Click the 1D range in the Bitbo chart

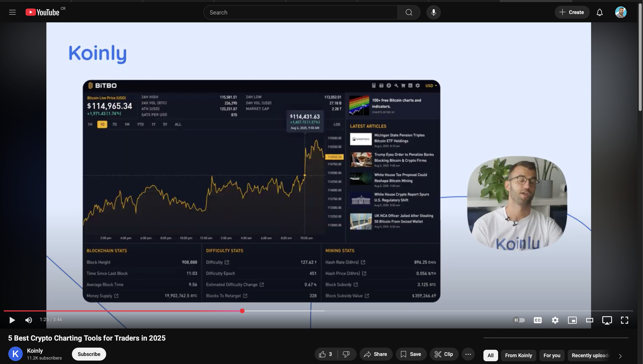(102, 124)
